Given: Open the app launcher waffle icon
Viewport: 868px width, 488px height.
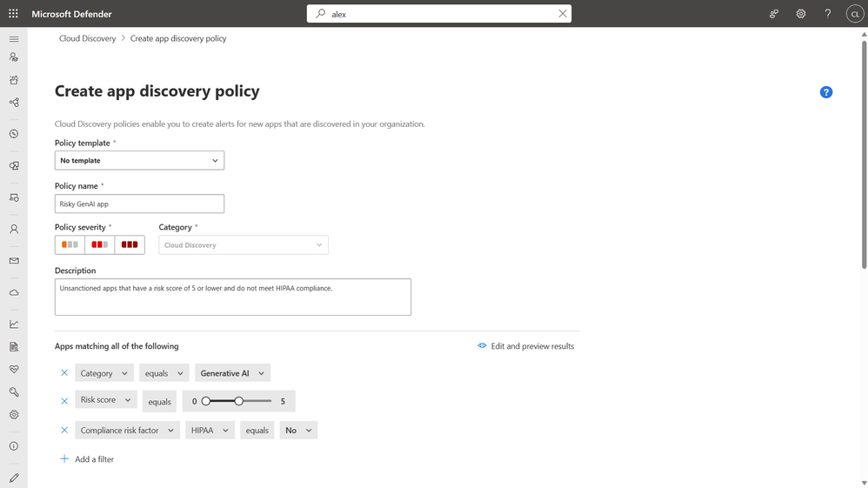Looking at the screenshot, I should [13, 14].
